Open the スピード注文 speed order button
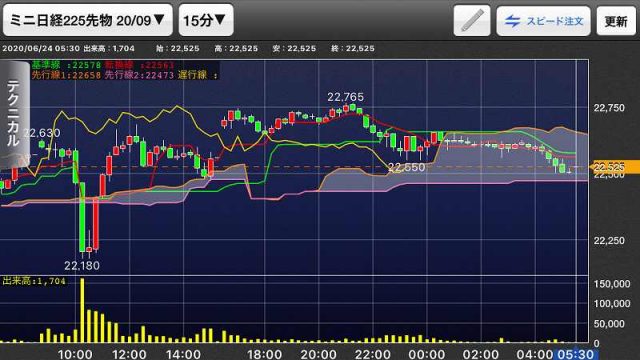 [x=543, y=21]
